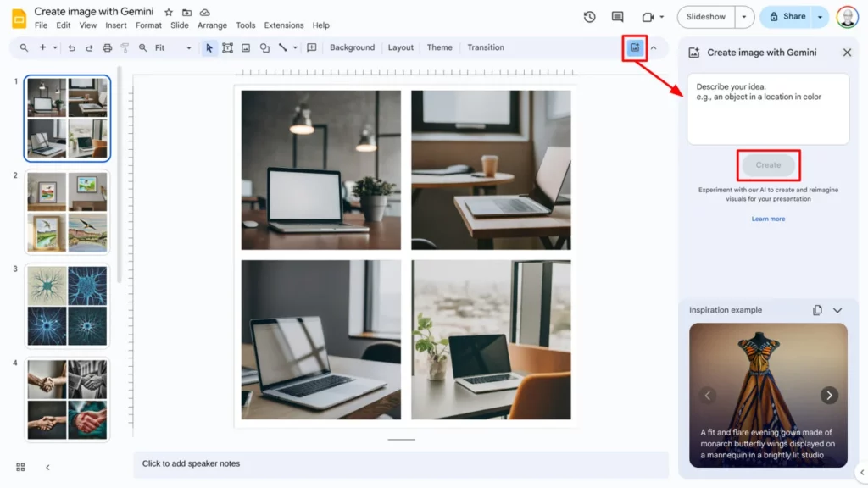Open the Share options dropdown arrow
The height and width of the screenshot is (488, 868).
pos(820,17)
